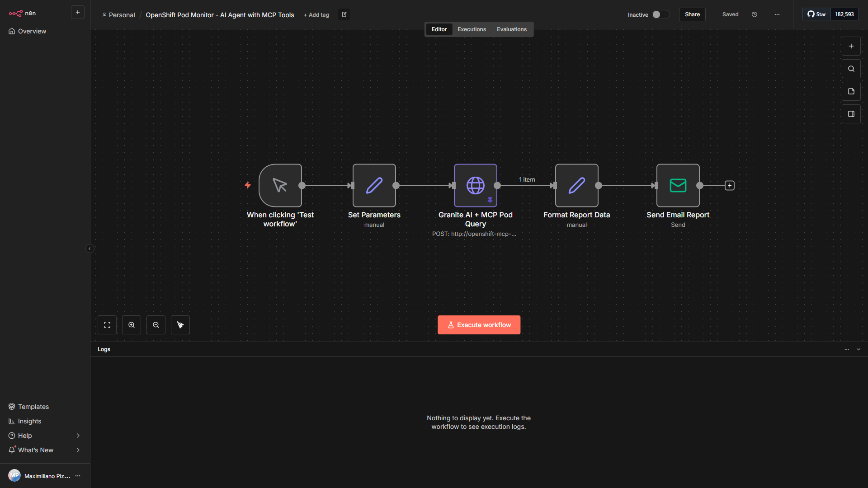The image size is (868, 488).
Task: Click the zoom-to-fit canvas icon
Action: tap(107, 324)
